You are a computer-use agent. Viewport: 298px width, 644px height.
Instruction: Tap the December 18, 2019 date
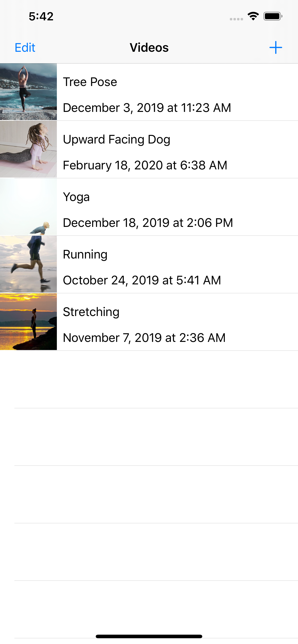[x=148, y=223]
